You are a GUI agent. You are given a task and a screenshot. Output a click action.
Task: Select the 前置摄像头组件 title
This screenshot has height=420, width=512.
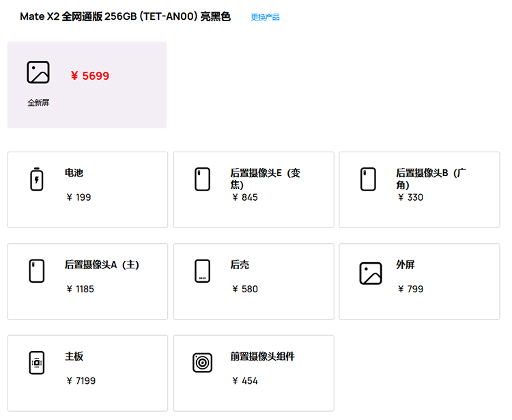click(263, 356)
